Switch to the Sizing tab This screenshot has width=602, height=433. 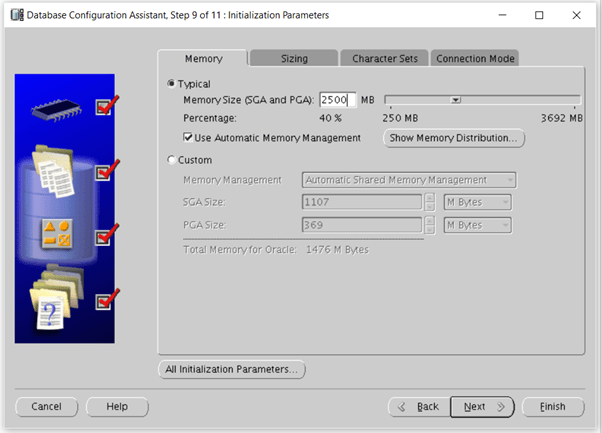tap(293, 59)
